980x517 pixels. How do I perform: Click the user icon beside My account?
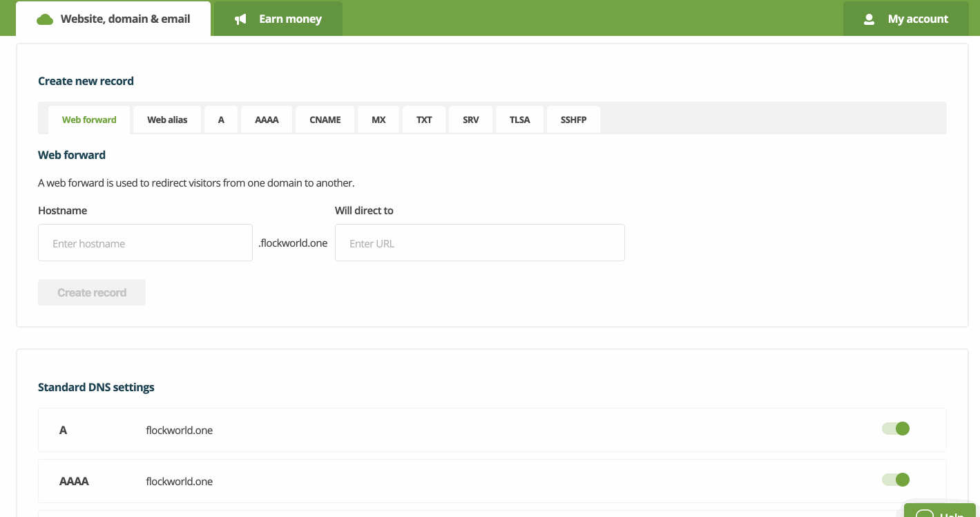coord(869,19)
